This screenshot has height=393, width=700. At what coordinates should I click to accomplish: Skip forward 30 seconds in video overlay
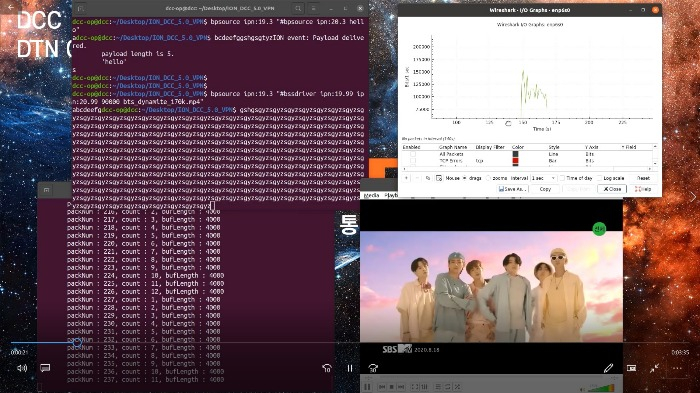pyautogui.click(x=373, y=368)
